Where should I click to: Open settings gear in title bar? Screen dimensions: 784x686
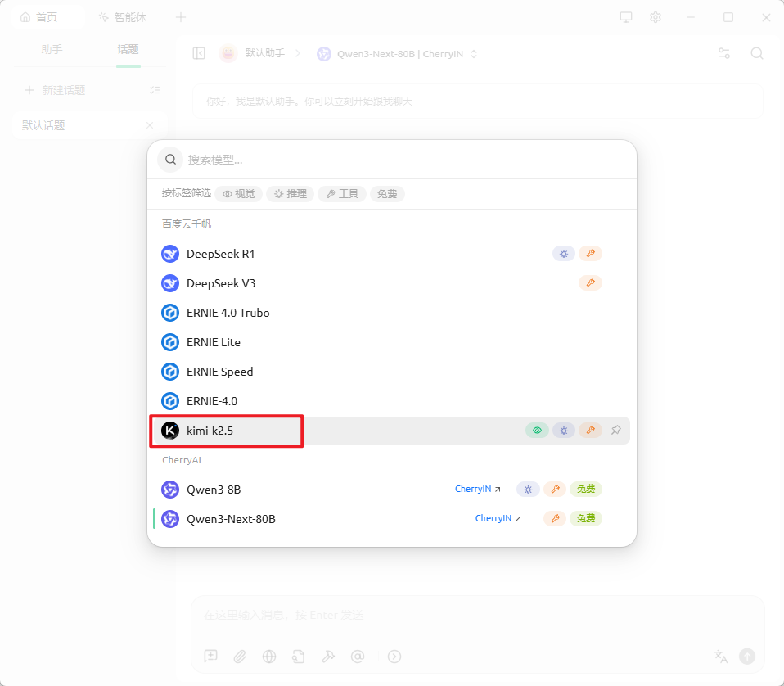coord(655,17)
